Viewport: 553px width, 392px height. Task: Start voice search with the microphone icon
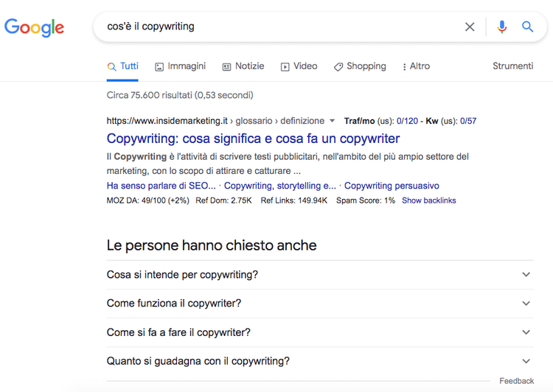pos(501,27)
